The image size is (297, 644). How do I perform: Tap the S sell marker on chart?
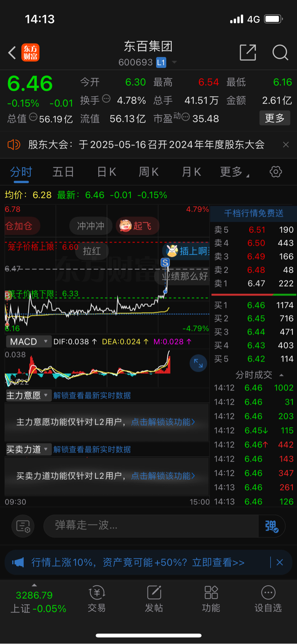pyautogui.click(x=165, y=263)
